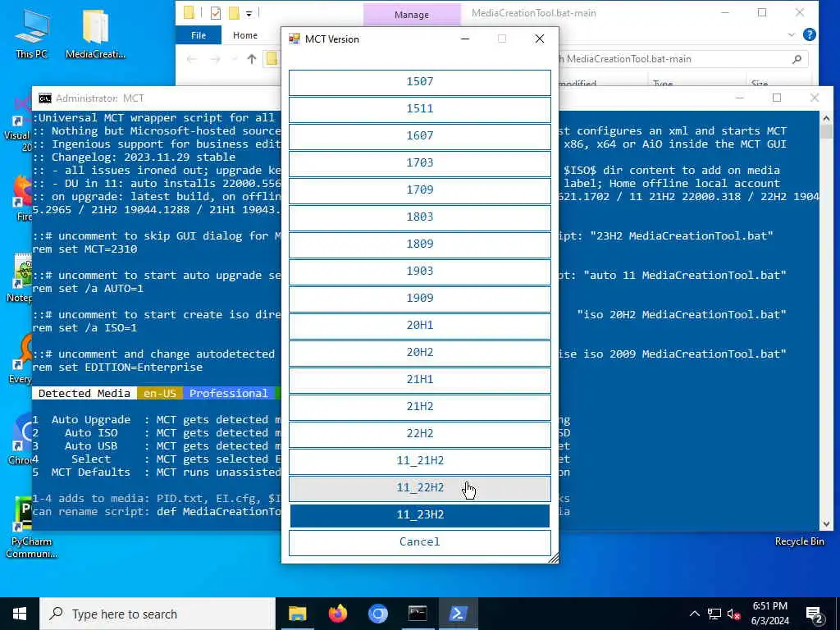Open the notification center icon
Viewport: 840px width, 630px height.
pos(814,614)
